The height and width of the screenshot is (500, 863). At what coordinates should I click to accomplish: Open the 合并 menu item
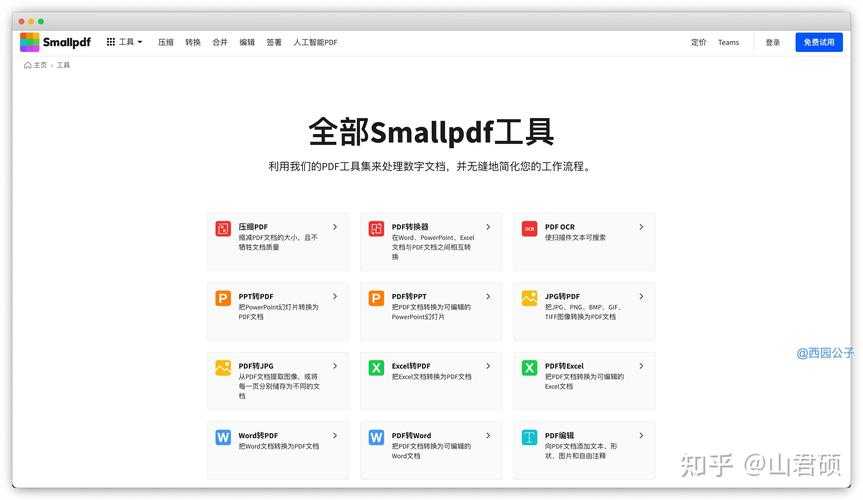[x=220, y=42]
